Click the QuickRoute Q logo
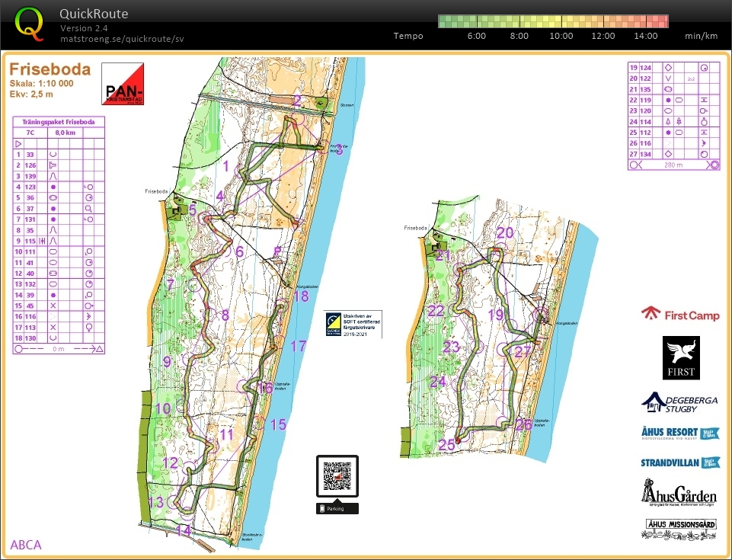732x560 pixels. (29, 23)
